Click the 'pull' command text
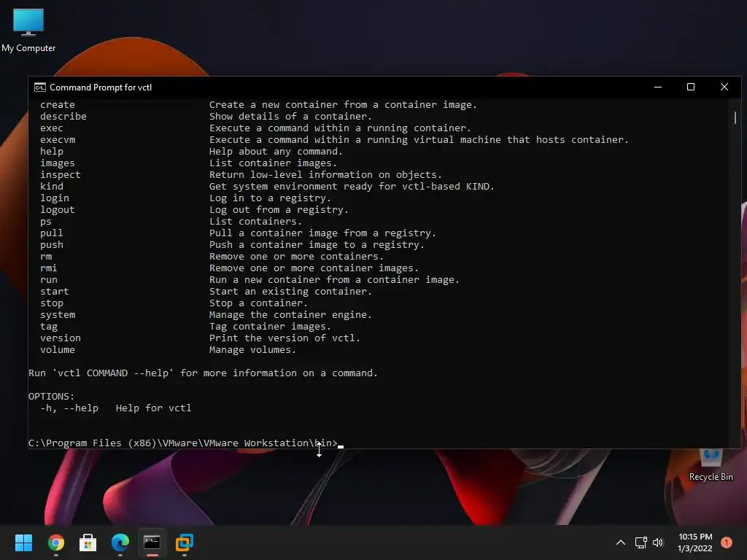The width and height of the screenshot is (747, 560). [x=52, y=233]
